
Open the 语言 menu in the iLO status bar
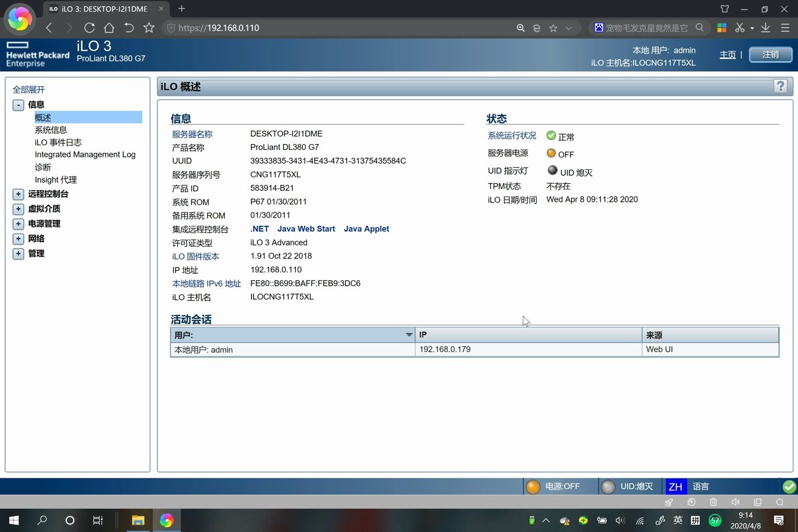point(700,486)
